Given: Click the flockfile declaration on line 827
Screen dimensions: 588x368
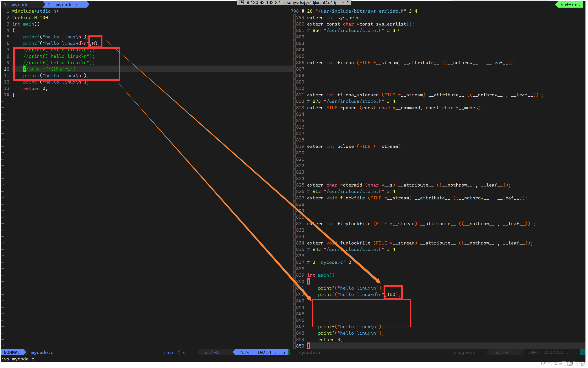Looking at the screenshot, I should click(x=417, y=198).
